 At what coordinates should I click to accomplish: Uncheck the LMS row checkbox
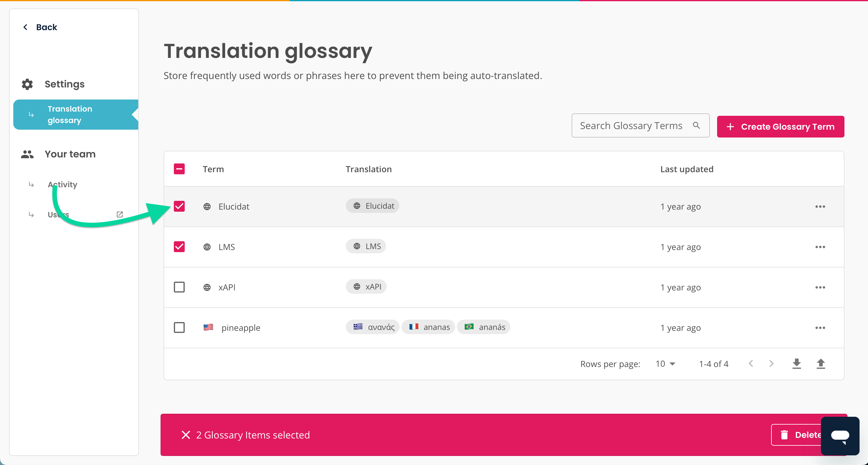(179, 247)
